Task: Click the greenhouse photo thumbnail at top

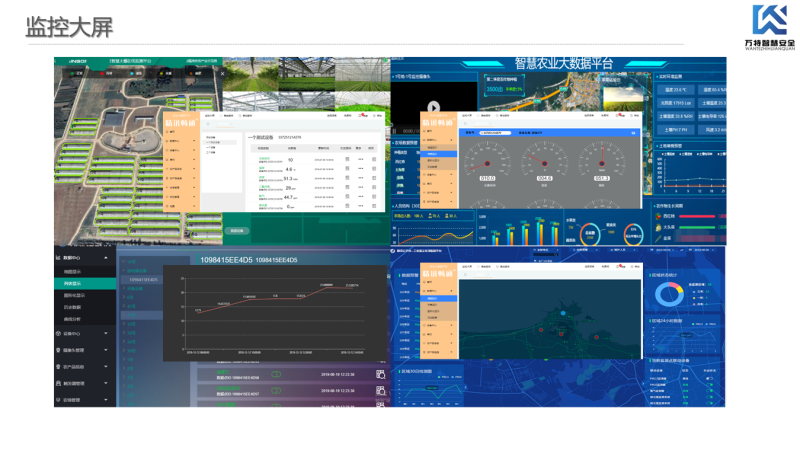Action: [305, 82]
